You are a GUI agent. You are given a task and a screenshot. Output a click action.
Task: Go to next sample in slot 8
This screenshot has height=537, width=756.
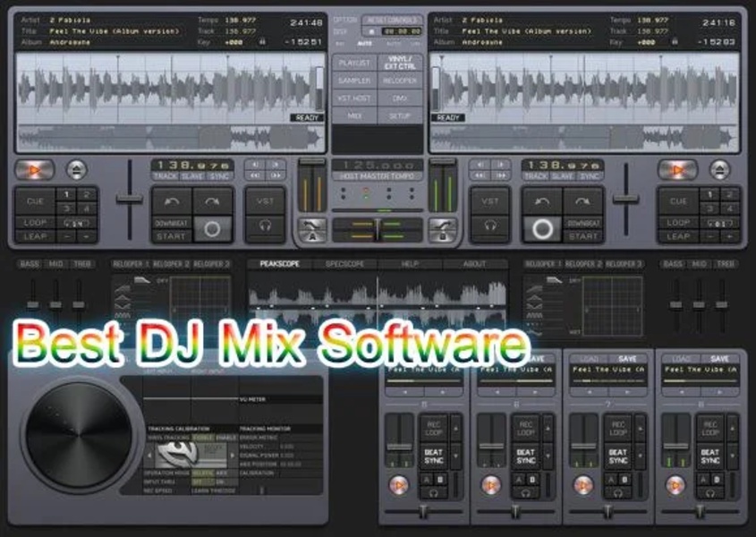(x=719, y=392)
